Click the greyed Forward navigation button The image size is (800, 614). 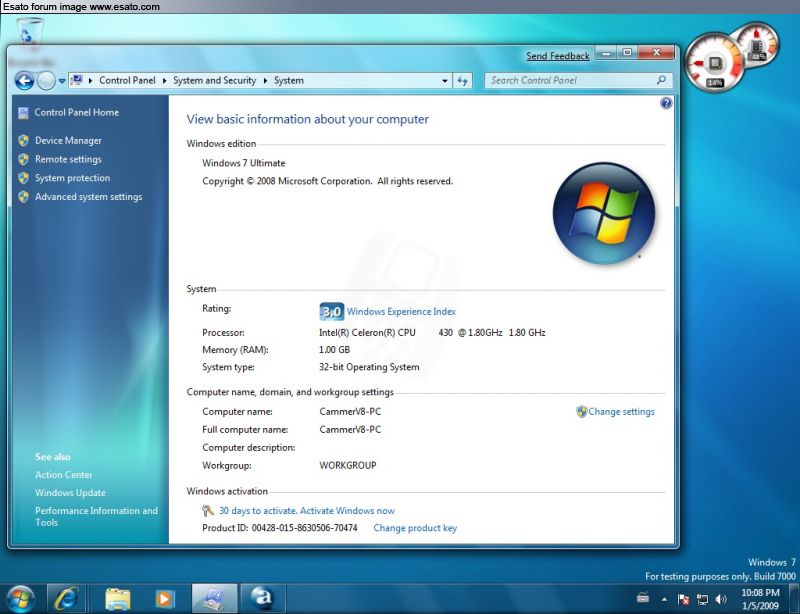tap(46, 81)
